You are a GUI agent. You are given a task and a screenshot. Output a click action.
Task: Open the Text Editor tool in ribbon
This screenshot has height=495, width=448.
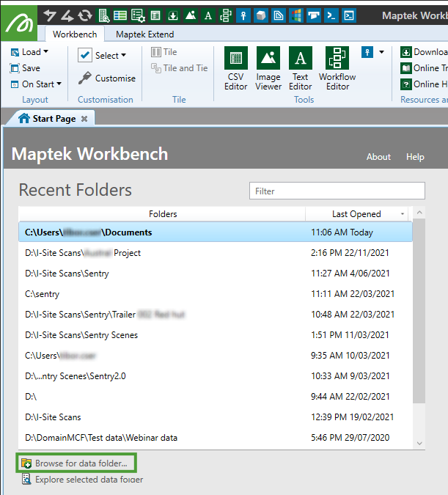click(301, 68)
